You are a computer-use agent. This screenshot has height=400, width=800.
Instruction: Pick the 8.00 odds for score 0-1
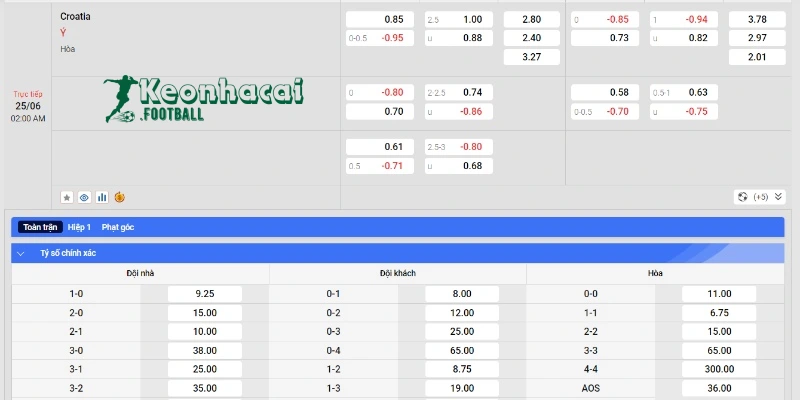(x=463, y=294)
